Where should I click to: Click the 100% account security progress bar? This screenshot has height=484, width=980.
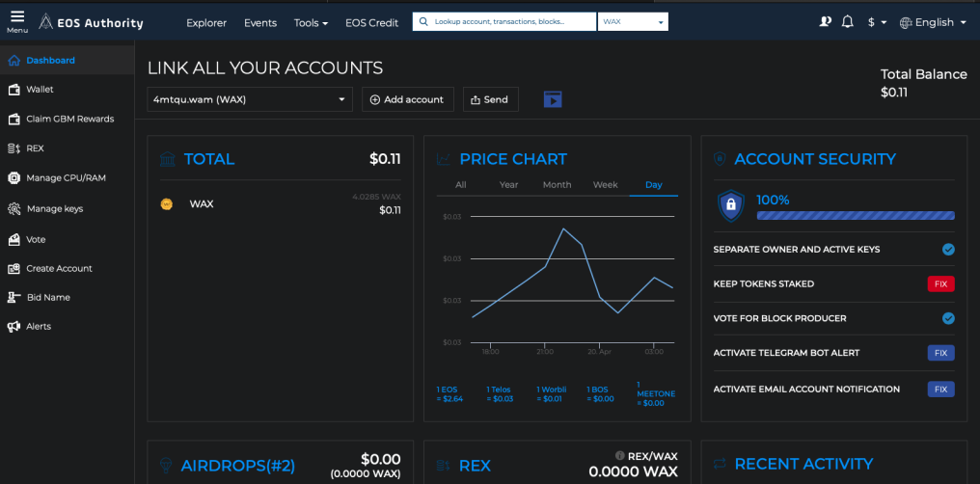point(856,215)
